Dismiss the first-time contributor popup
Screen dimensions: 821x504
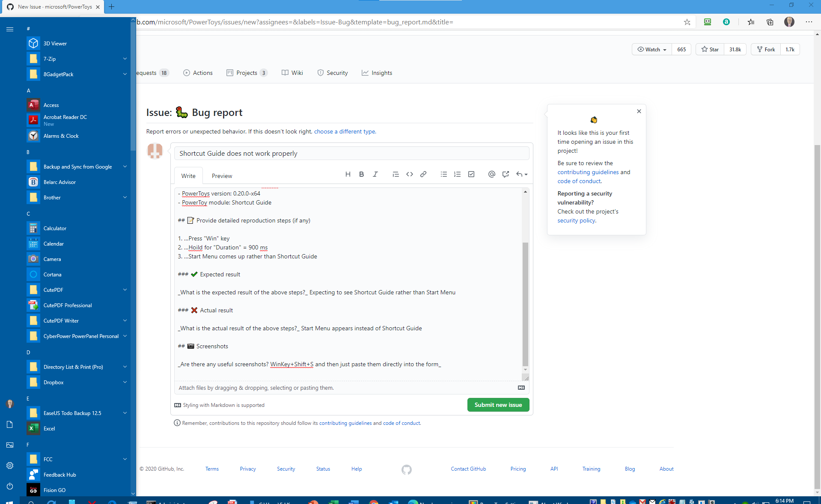[x=639, y=111]
